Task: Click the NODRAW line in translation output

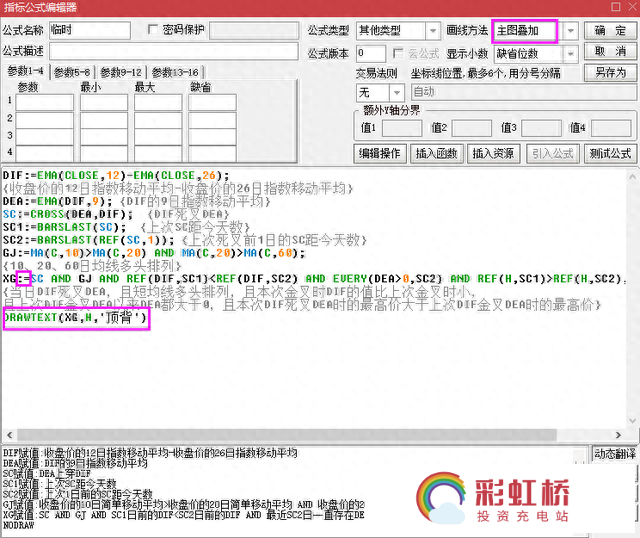Action: (x=19, y=525)
